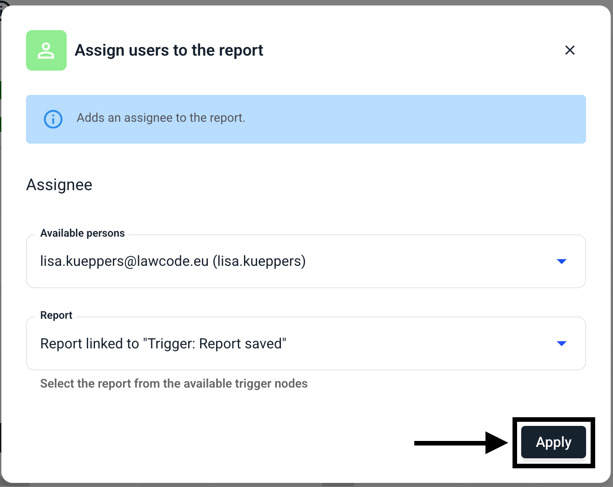Screen dimensions: 613x487
Task: Click the trigger nodes helper text
Action: (173, 383)
